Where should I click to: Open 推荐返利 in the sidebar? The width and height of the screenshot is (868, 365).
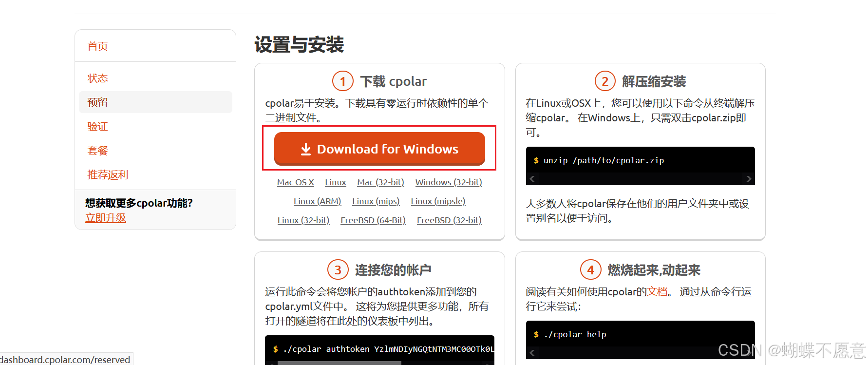tap(108, 174)
